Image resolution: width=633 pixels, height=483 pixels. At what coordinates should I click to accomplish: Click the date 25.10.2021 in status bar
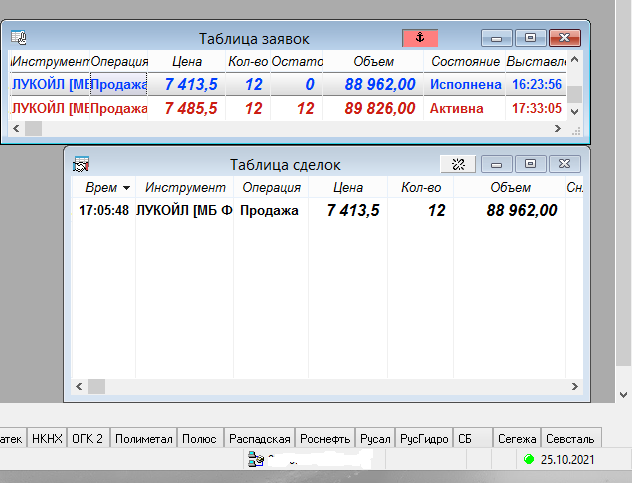[567, 460]
